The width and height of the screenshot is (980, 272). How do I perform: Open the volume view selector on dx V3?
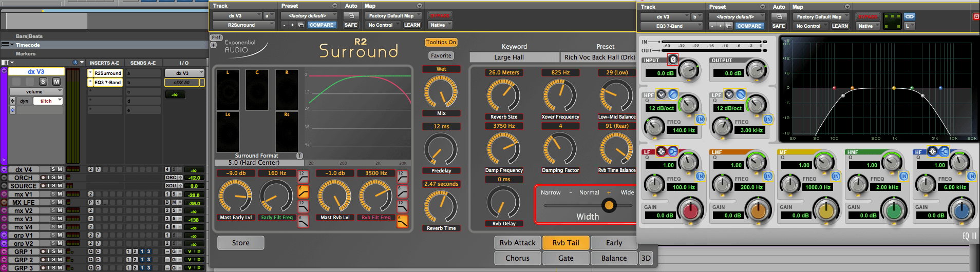[x=35, y=91]
